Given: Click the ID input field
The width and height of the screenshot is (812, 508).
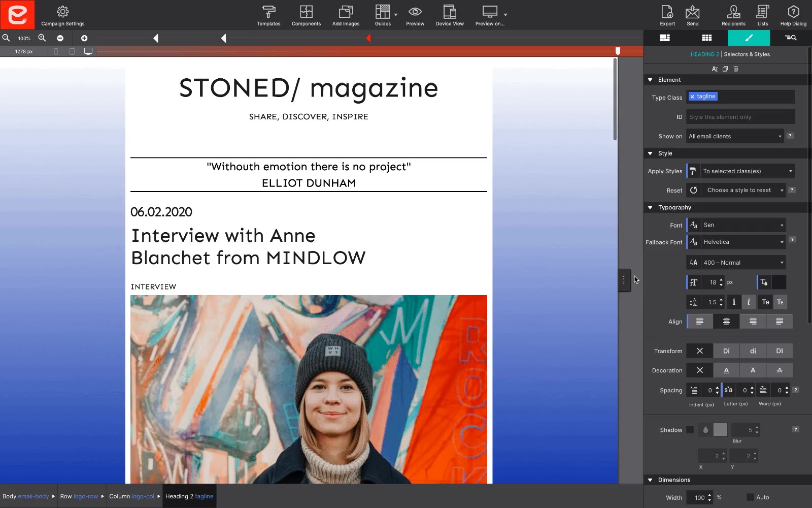Looking at the screenshot, I should coord(740,117).
